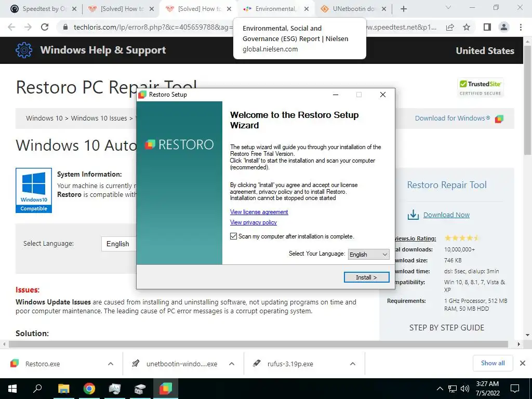Click STEP BY STEP GUIDE heading

446,328
